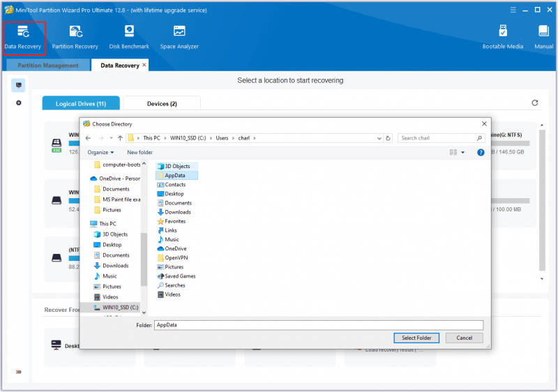Open the view options dropdown arrow

(x=462, y=152)
